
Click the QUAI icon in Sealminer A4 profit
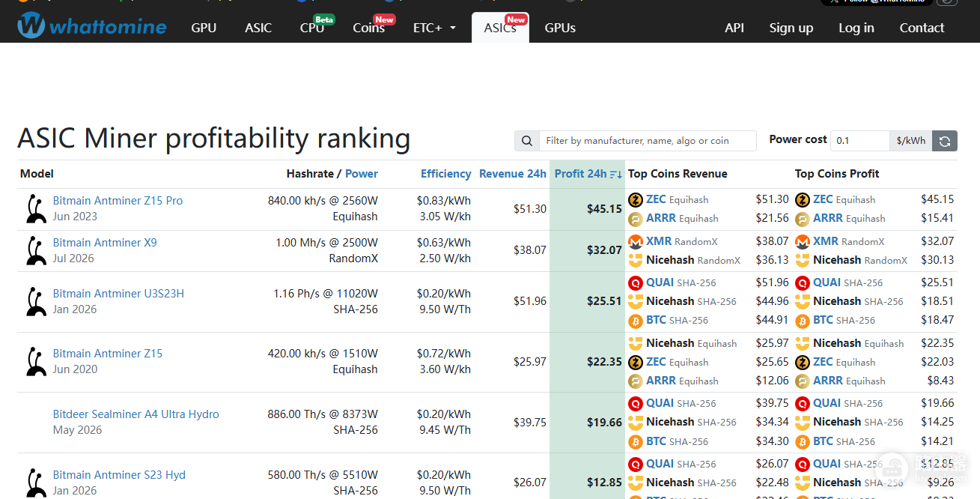[x=803, y=404]
